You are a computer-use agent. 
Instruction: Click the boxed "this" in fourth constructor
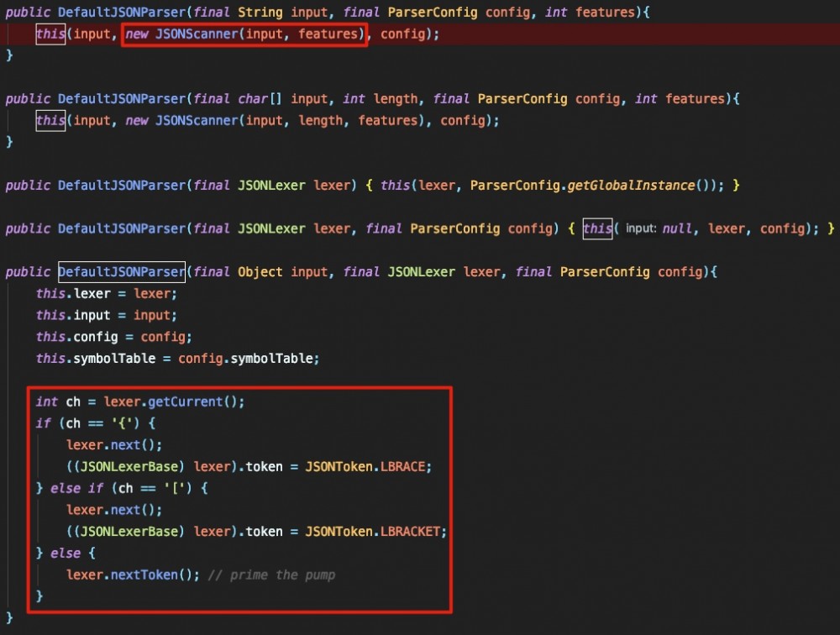(x=597, y=228)
